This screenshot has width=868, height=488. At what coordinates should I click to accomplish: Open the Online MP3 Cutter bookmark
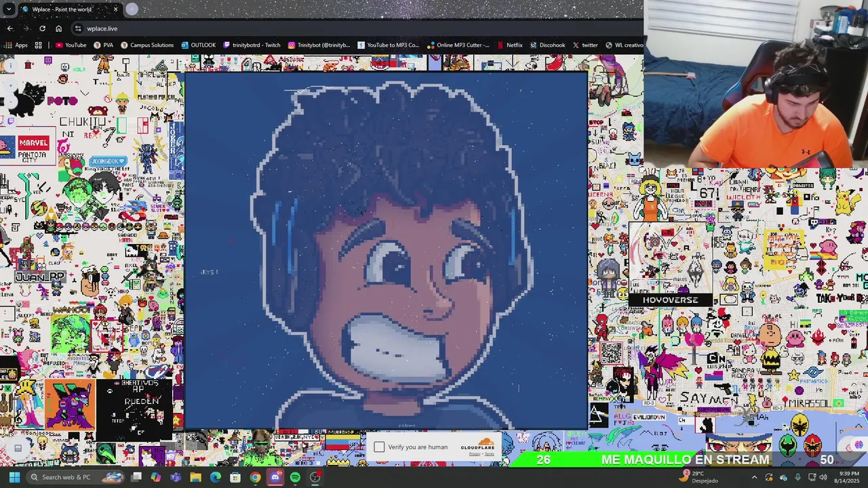point(458,45)
